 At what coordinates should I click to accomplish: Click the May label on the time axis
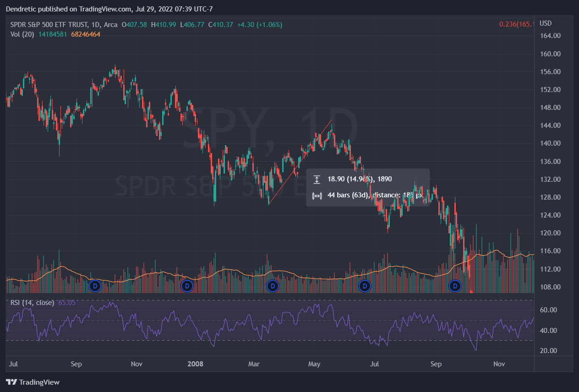coord(314,364)
